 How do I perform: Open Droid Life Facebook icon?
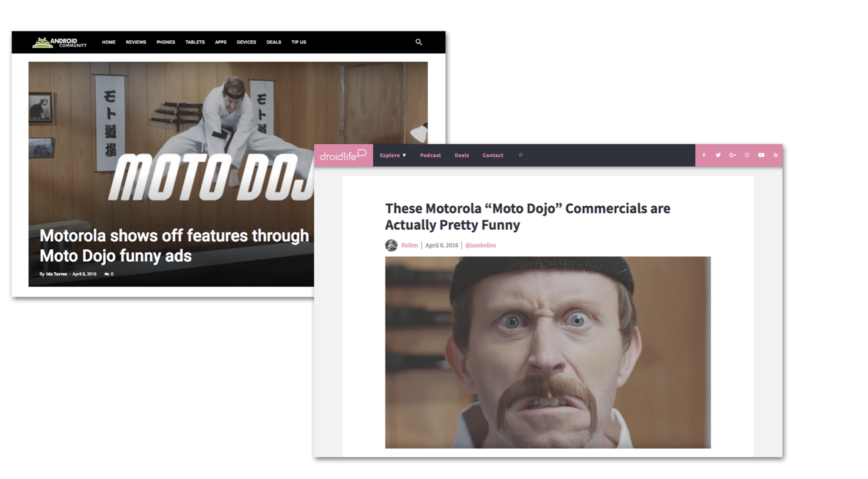704,155
